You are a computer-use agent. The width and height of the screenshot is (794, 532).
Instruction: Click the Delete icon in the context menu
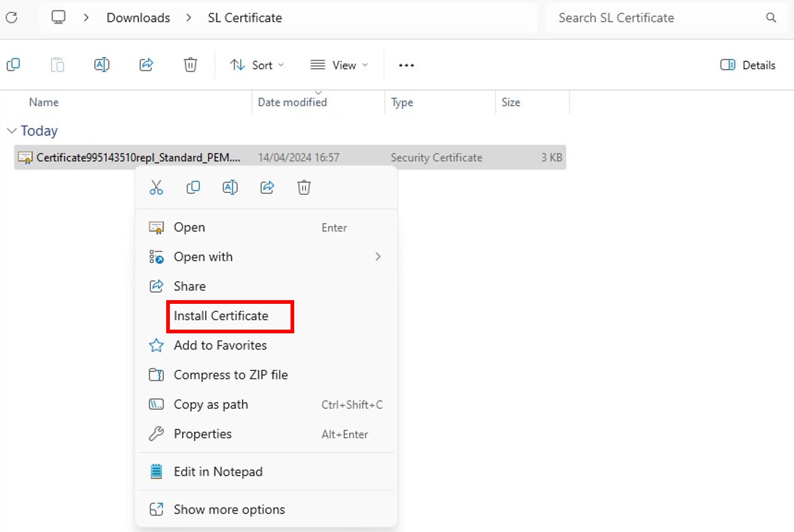(303, 187)
